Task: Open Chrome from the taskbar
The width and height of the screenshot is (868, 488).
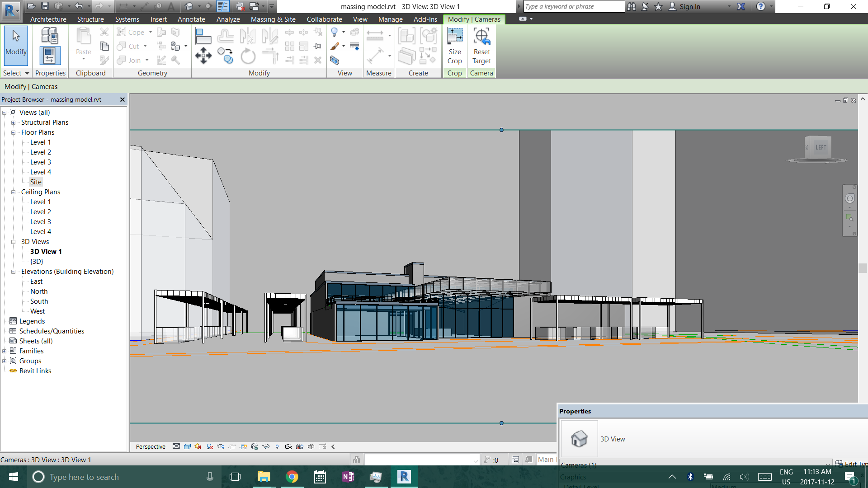Action: pyautogui.click(x=292, y=477)
